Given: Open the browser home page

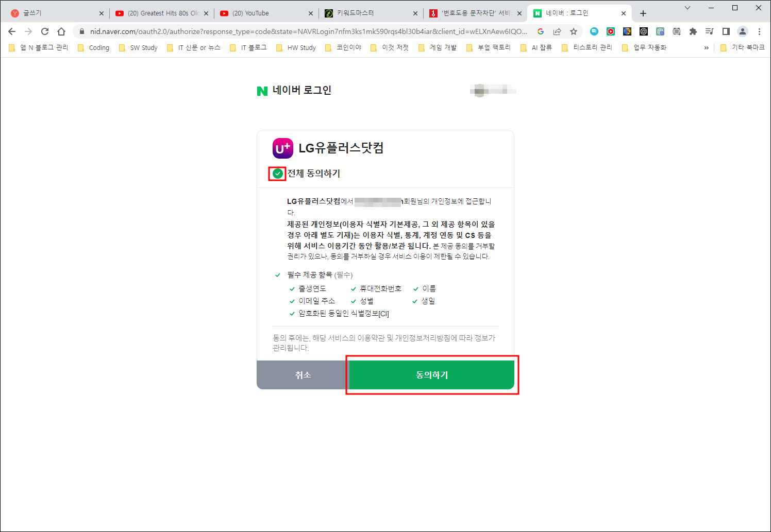Looking at the screenshot, I should (x=61, y=31).
